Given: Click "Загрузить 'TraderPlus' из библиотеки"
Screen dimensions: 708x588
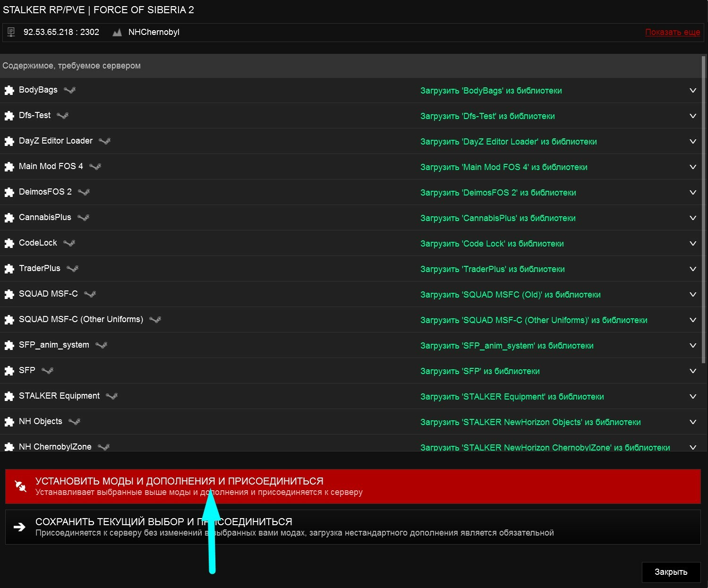Looking at the screenshot, I should pyautogui.click(x=493, y=269).
